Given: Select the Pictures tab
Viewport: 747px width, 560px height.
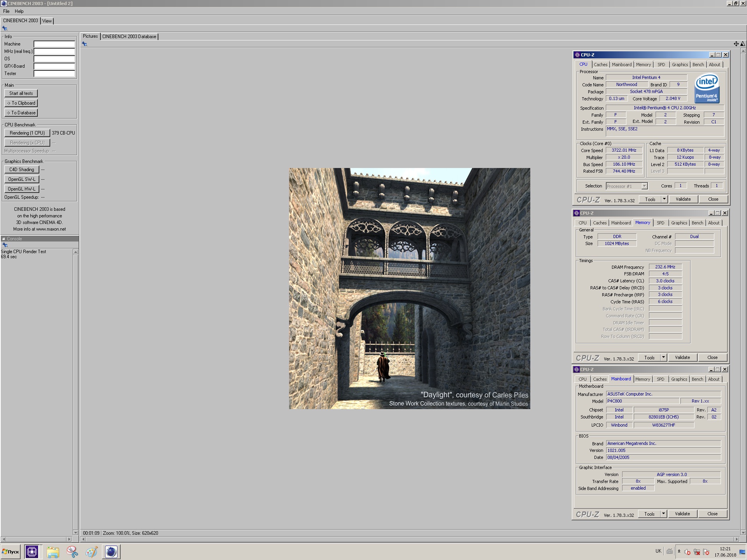Looking at the screenshot, I should point(90,36).
